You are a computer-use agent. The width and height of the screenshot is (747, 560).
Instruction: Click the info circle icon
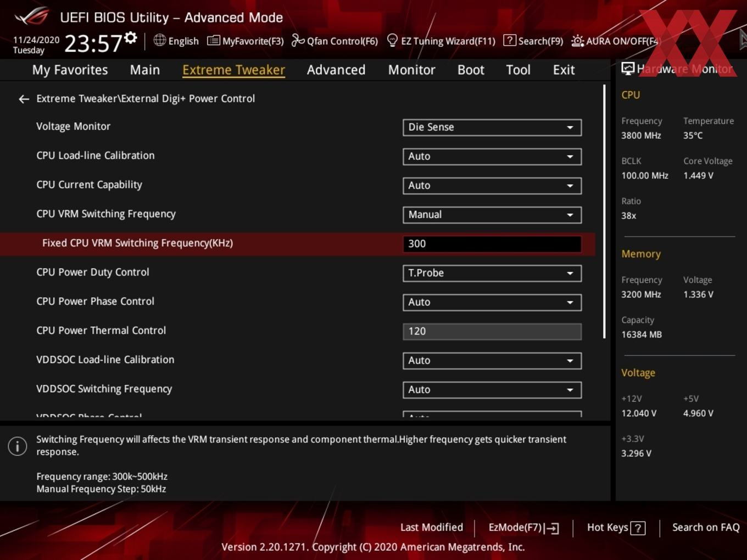click(18, 446)
